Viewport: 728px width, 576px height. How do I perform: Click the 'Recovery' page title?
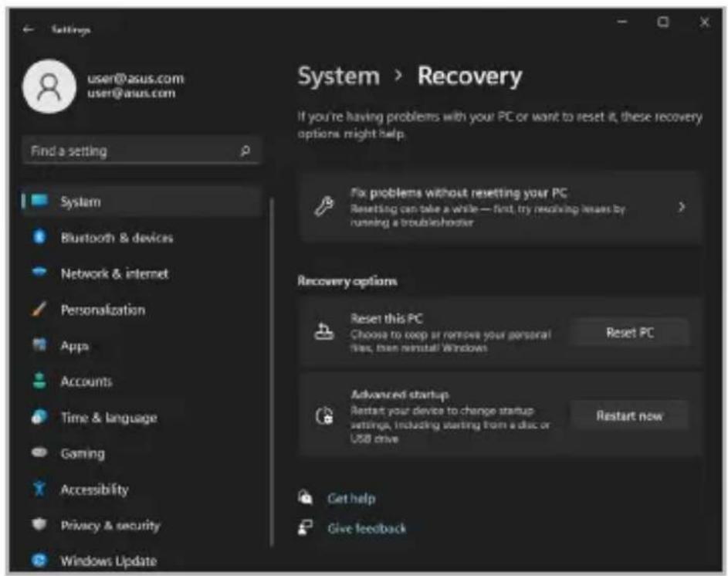[x=469, y=76]
